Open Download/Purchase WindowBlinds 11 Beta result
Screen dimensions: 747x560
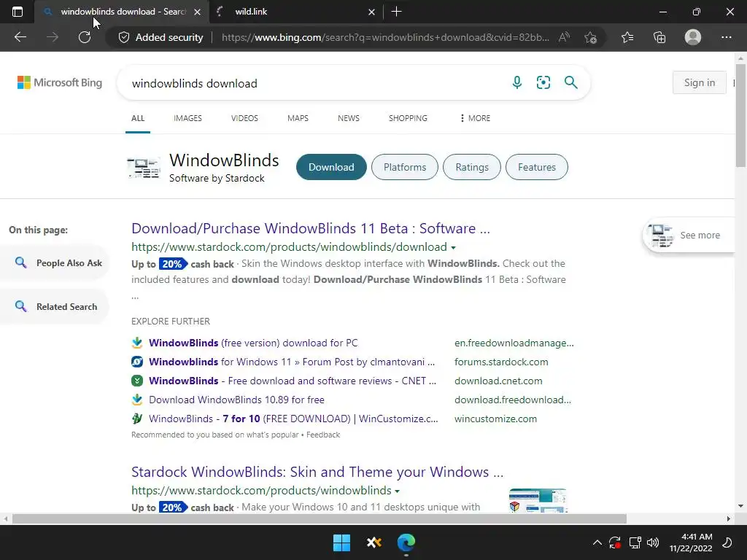pyautogui.click(x=311, y=228)
